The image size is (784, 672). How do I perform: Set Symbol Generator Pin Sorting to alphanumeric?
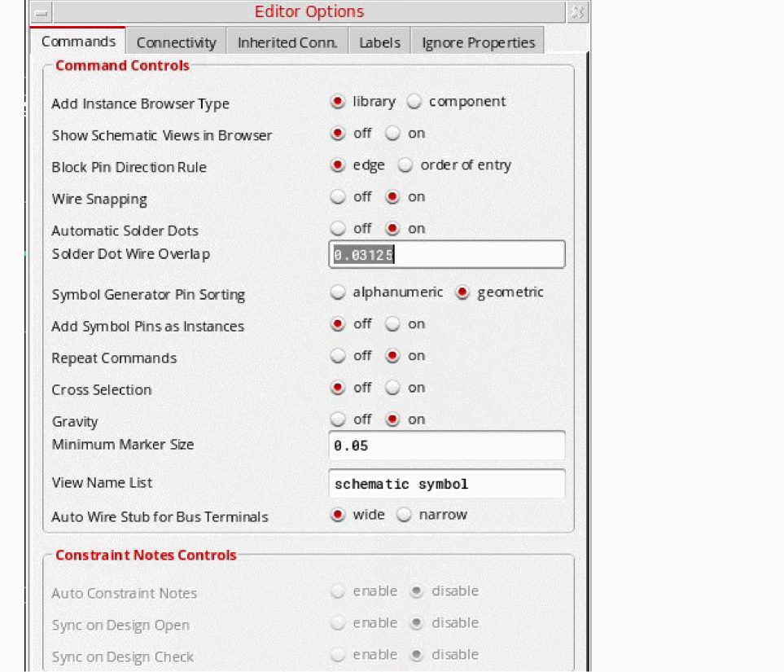click(x=338, y=292)
